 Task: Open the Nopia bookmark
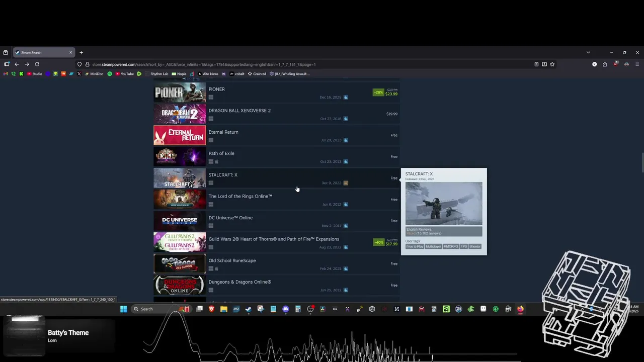[179, 74]
